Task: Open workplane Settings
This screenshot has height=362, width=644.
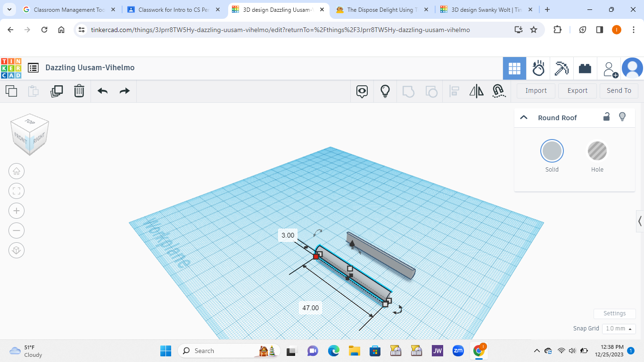Action: (x=614, y=313)
